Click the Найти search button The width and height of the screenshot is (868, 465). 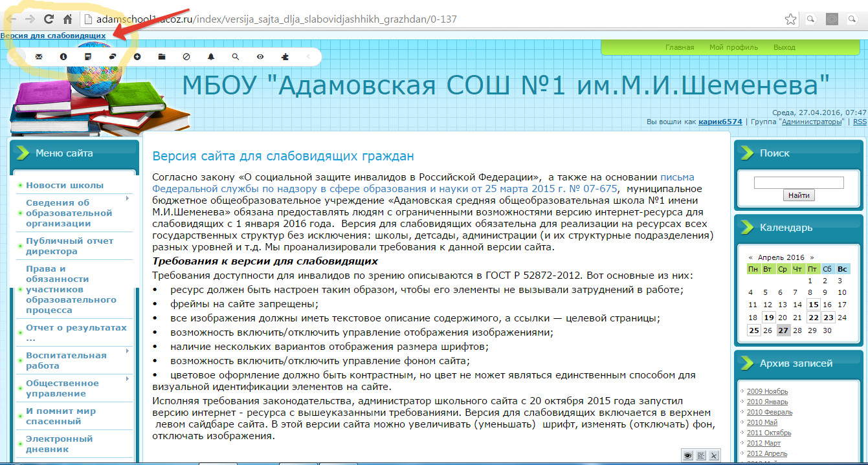pyautogui.click(x=799, y=195)
